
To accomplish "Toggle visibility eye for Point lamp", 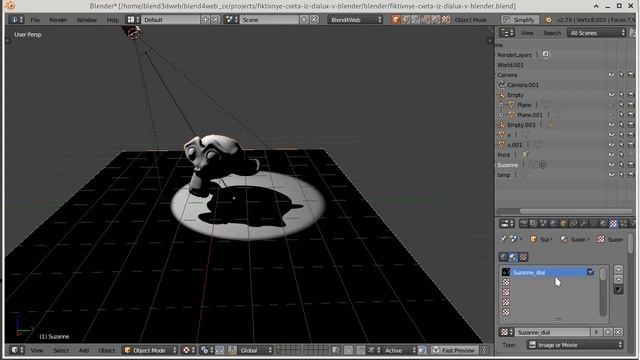I will (x=611, y=155).
